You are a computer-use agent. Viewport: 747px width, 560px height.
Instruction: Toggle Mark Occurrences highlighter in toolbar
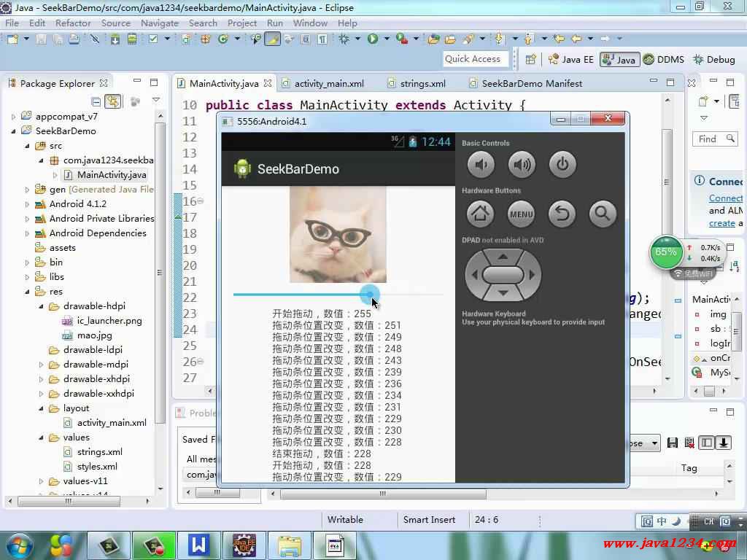[272, 39]
